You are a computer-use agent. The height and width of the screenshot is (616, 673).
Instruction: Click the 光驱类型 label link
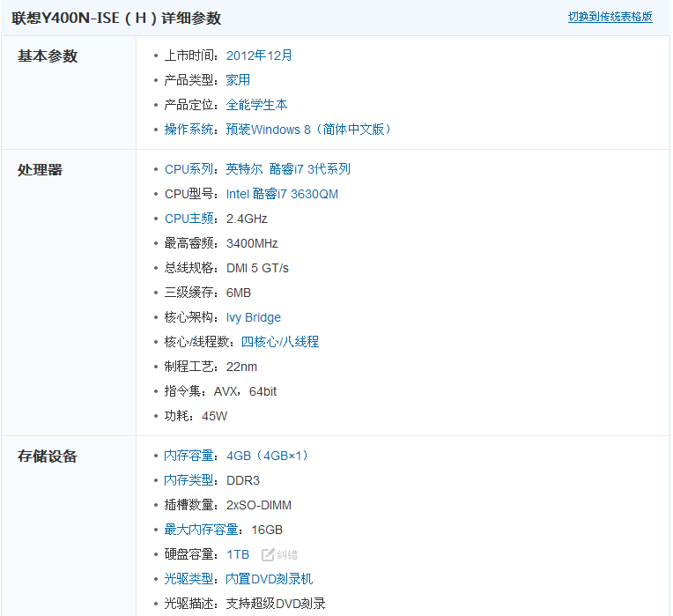click(x=189, y=579)
